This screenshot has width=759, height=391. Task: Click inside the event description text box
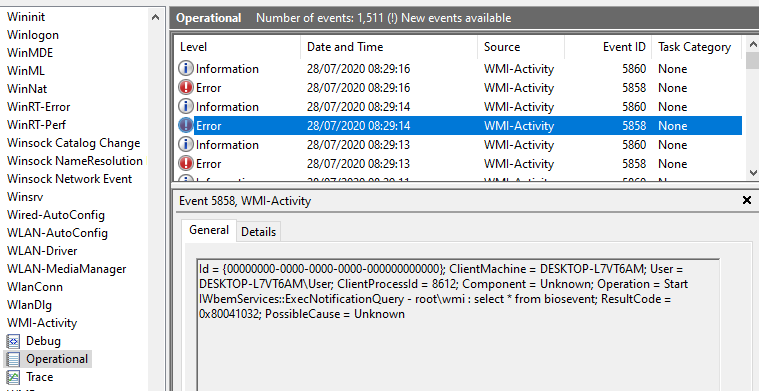(x=457, y=324)
